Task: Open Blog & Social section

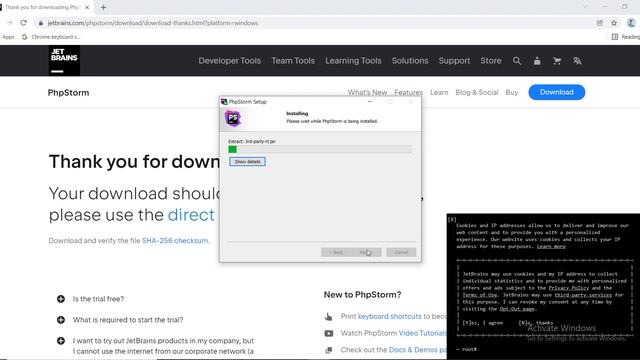Action: 477,92
